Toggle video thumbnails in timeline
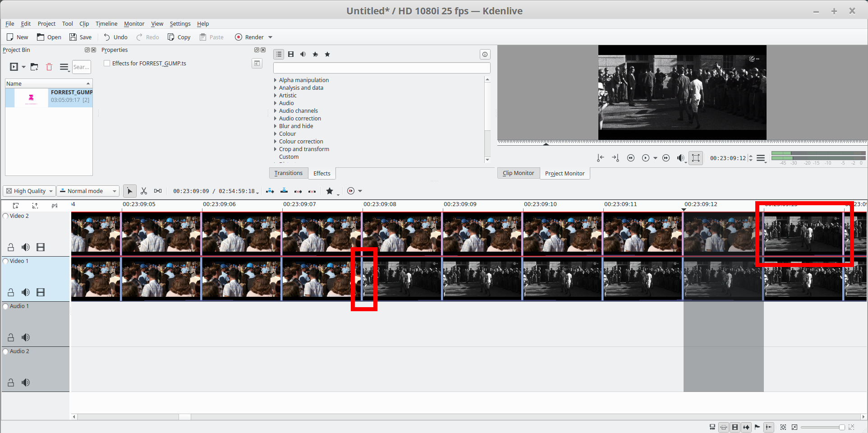Screen dimensions: 868x433 [735, 427]
